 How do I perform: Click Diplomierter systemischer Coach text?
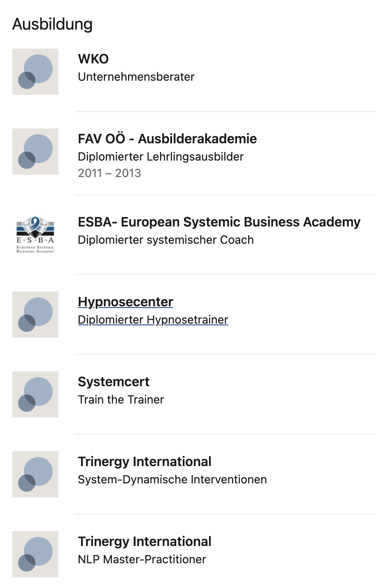pyautogui.click(x=166, y=240)
